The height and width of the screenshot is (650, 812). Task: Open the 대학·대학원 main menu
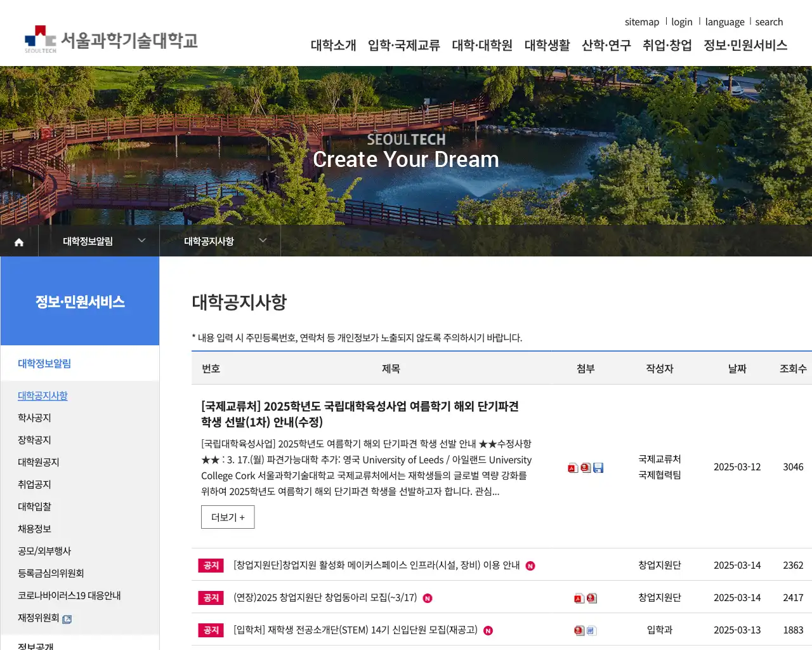click(482, 45)
